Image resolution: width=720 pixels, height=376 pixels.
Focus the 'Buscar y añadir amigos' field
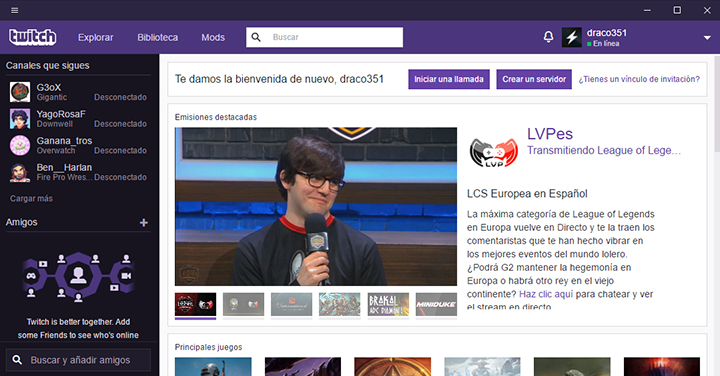78,360
